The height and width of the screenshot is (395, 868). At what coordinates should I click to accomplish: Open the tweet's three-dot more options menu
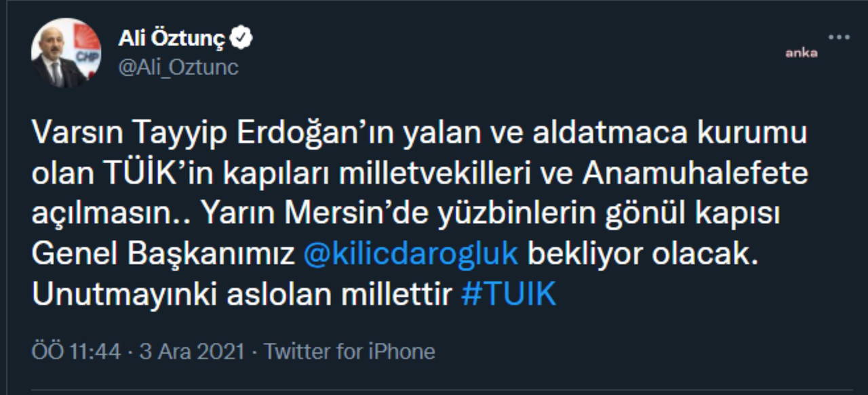pos(839,37)
